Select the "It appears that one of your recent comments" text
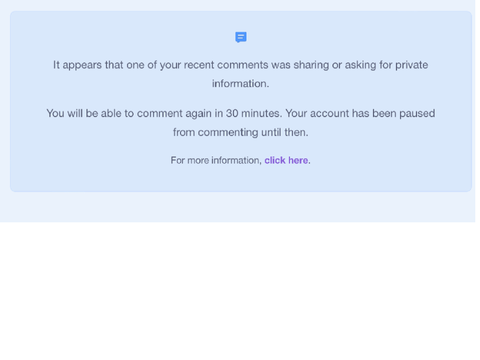The image size is (480, 360). coord(161,65)
